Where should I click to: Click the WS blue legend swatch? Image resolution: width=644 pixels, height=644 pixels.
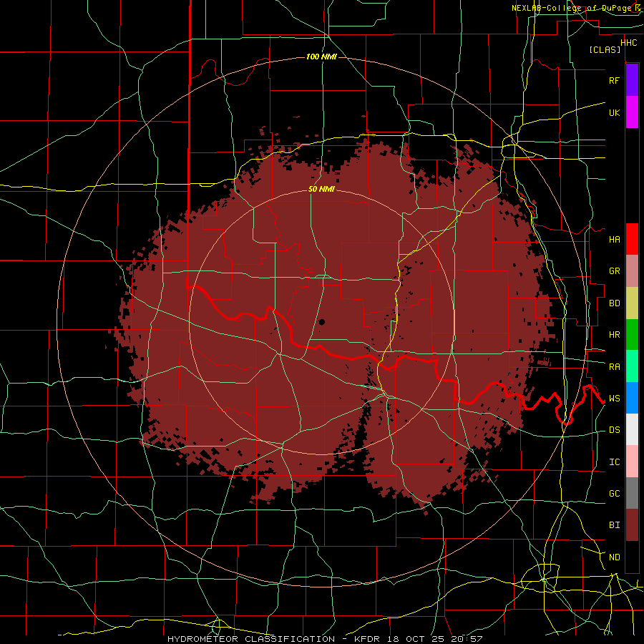[632, 398]
